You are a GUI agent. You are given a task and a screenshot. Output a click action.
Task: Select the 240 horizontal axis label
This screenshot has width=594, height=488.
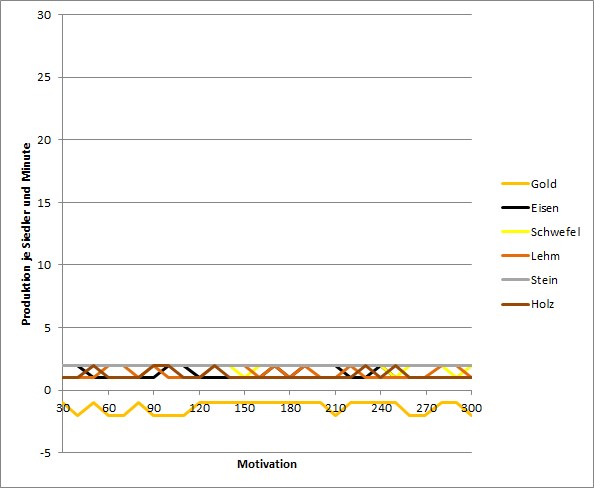[x=381, y=408]
